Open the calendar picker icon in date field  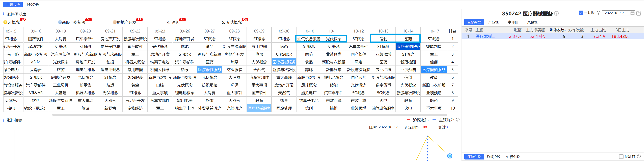tap(632, 13)
